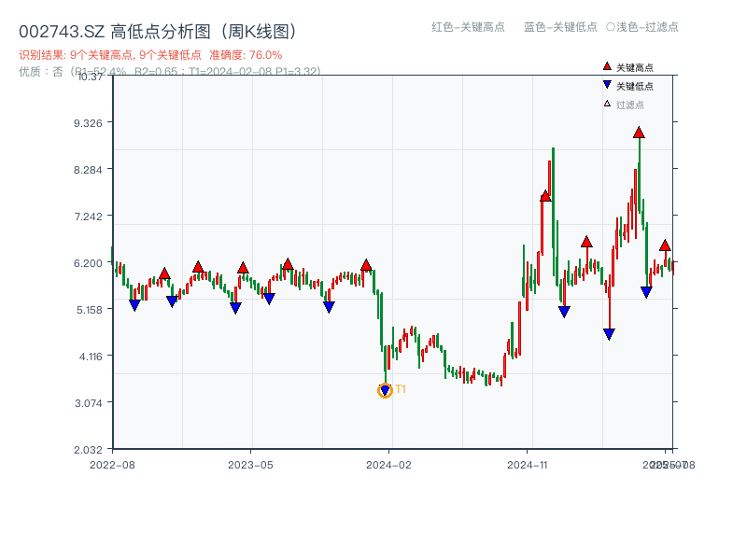Click the 2022-08 x-axis date label

[112, 465]
